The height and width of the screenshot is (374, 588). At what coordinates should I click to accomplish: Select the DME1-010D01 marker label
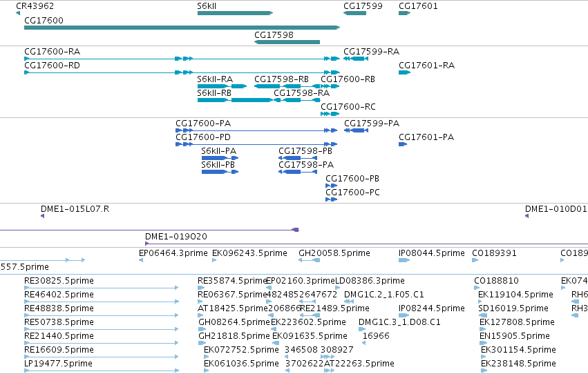(556, 209)
